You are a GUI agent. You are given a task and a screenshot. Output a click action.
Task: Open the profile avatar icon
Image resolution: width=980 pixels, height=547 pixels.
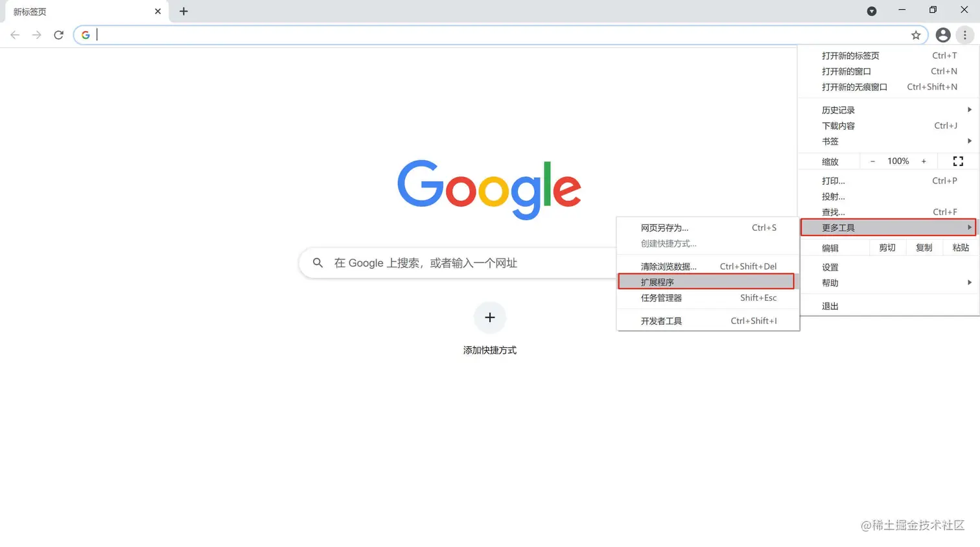(943, 35)
